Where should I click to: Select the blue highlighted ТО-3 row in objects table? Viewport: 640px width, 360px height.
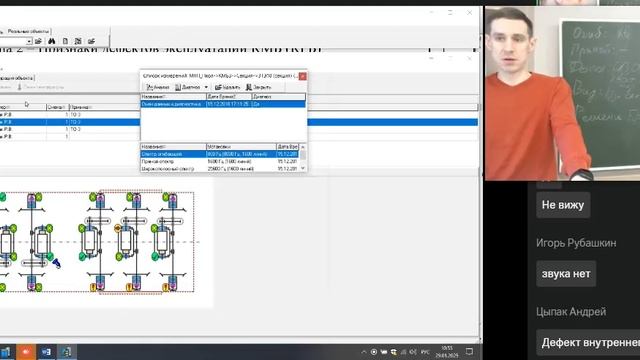point(69,122)
